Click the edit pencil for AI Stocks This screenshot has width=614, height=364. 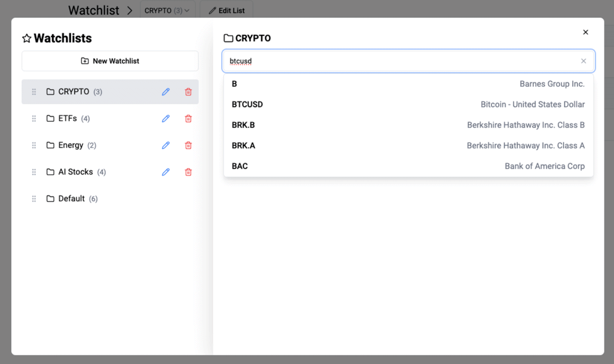click(165, 172)
